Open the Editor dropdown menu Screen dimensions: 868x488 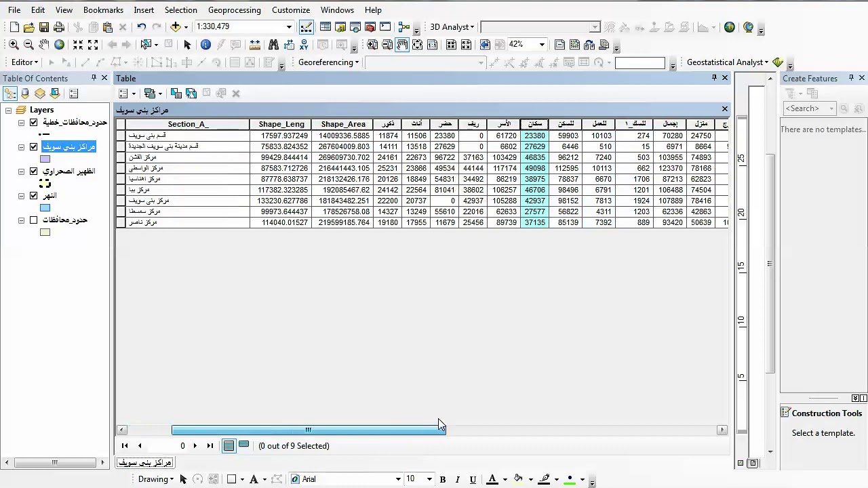[x=25, y=62]
